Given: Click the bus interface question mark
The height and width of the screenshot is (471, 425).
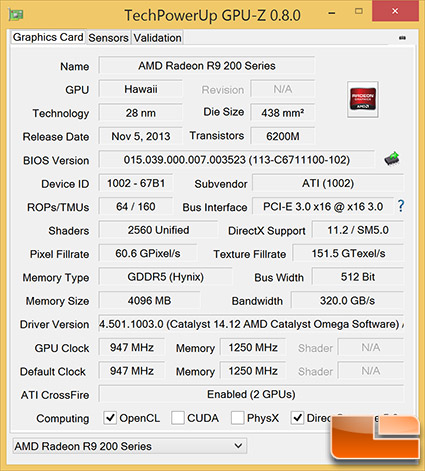Looking at the screenshot, I should pos(401,206).
